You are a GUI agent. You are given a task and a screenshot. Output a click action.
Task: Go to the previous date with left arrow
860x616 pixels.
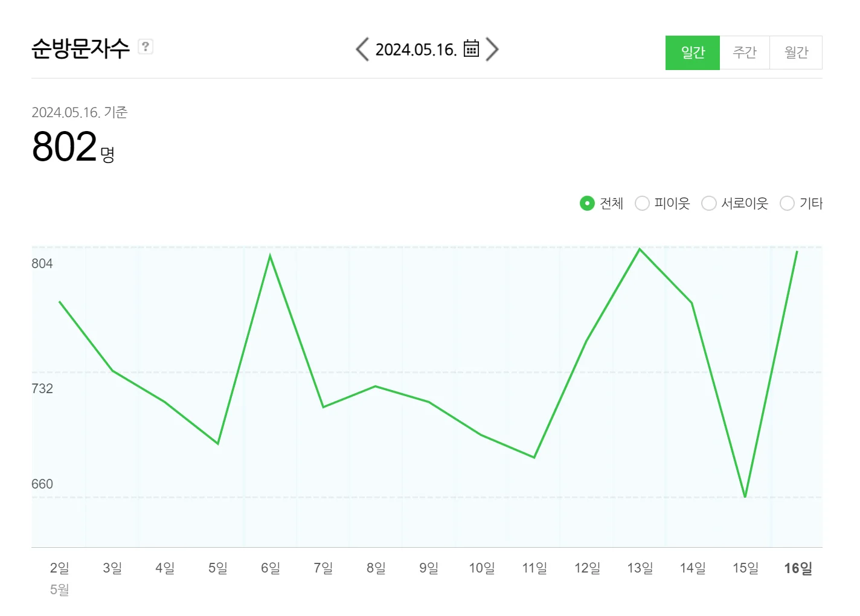click(x=362, y=50)
